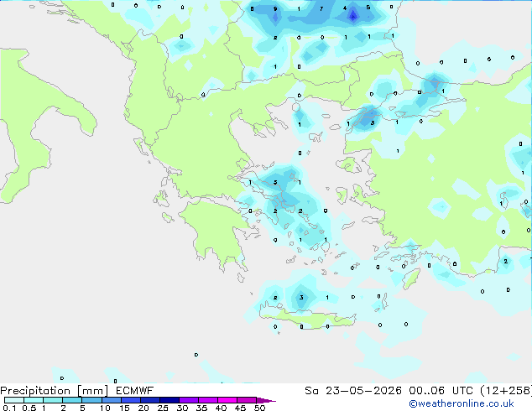This screenshot has height=411, width=532.
Task: Click the '10' legend label
Action: [105, 408]
